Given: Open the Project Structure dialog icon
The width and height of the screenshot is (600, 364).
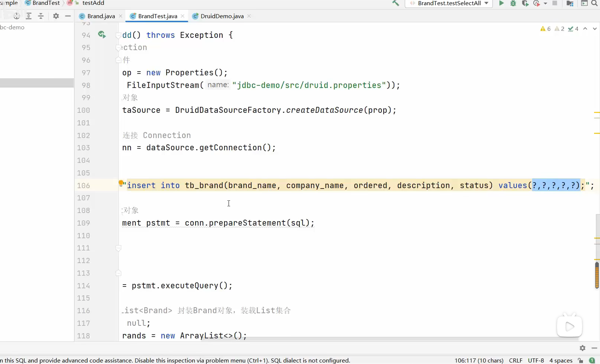Looking at the screenshot, I should [570, 3].
